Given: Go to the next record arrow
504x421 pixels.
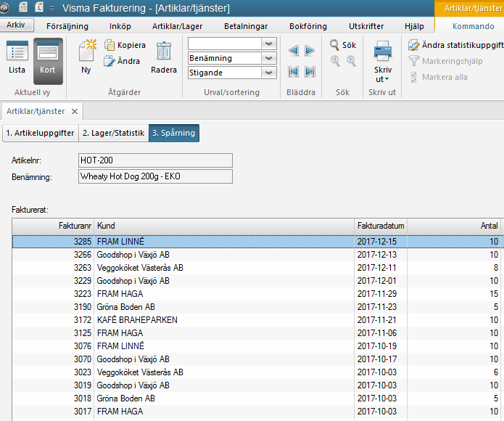Looking at the screenshot, I should tap(310, 51).
